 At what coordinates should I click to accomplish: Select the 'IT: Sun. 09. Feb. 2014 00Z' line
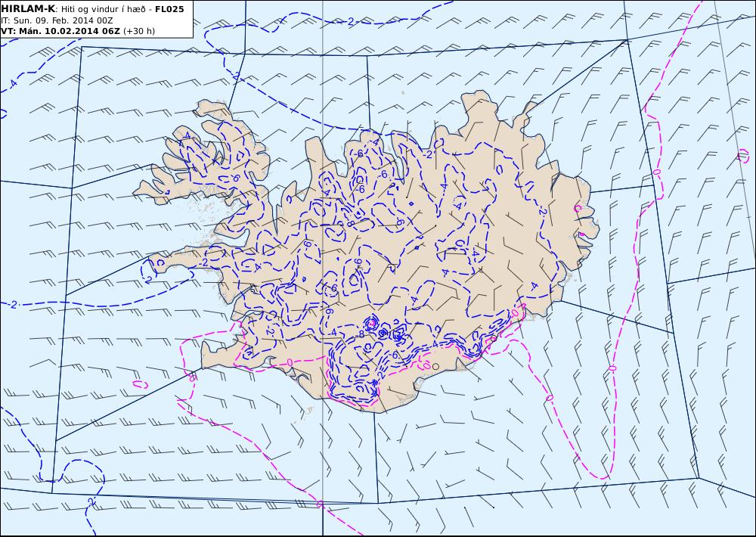(57, 20)
